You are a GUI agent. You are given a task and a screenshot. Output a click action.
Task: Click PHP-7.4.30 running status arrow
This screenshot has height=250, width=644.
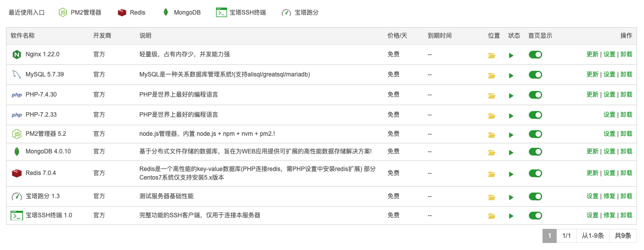[511, 96]
